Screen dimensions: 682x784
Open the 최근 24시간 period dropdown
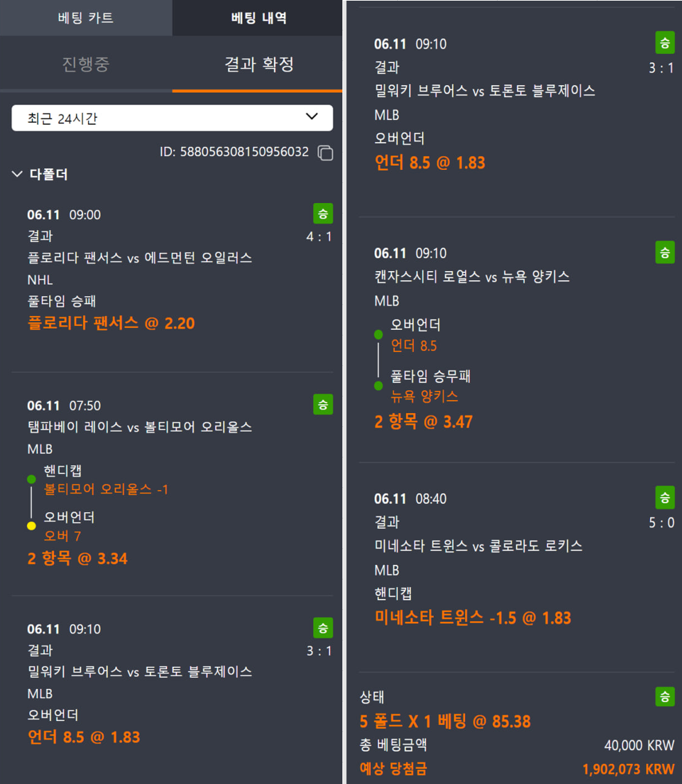(x=172, y=118)
